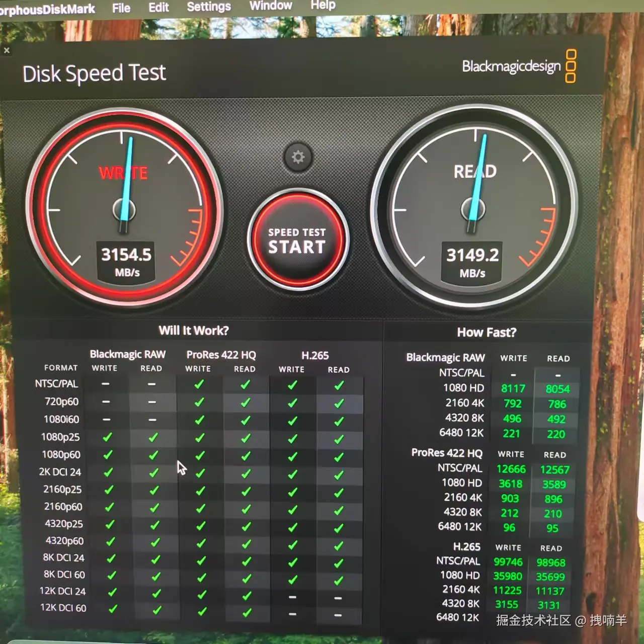Open the Help menu

tap(323, 5)
